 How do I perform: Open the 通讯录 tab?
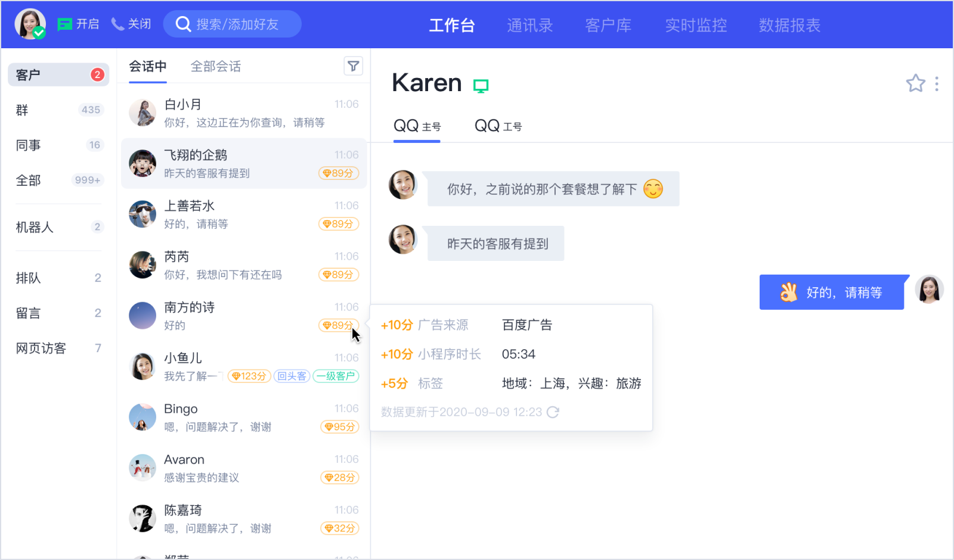530,25
